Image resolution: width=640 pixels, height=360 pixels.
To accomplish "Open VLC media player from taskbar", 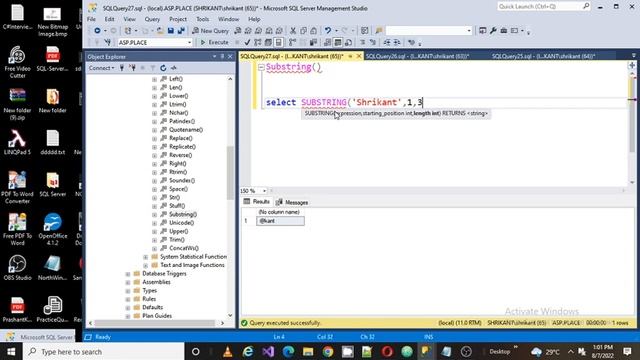I will [228, 351].
